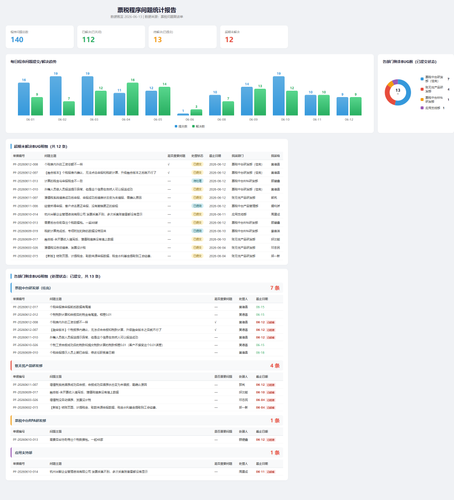
Task: Click the blue bar for 06-10
Action: coord(279,96)
